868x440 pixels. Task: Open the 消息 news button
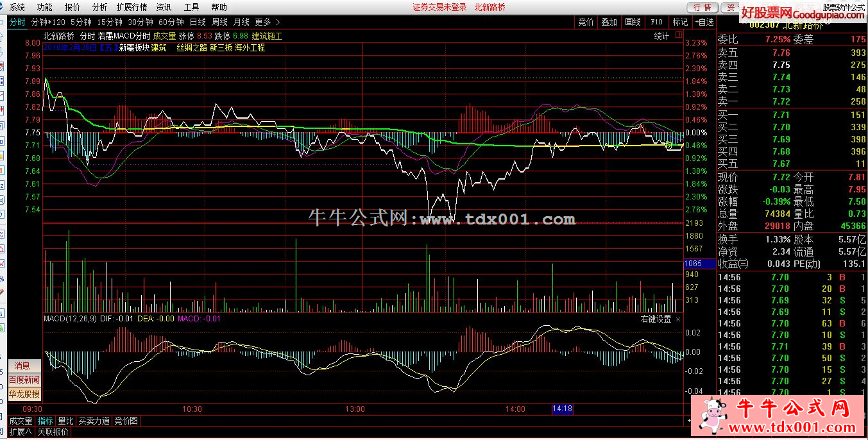(23, 366)
